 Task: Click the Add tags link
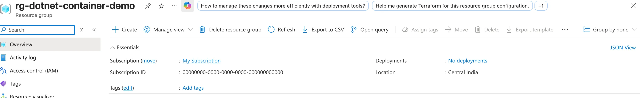(x=193, y=88)
